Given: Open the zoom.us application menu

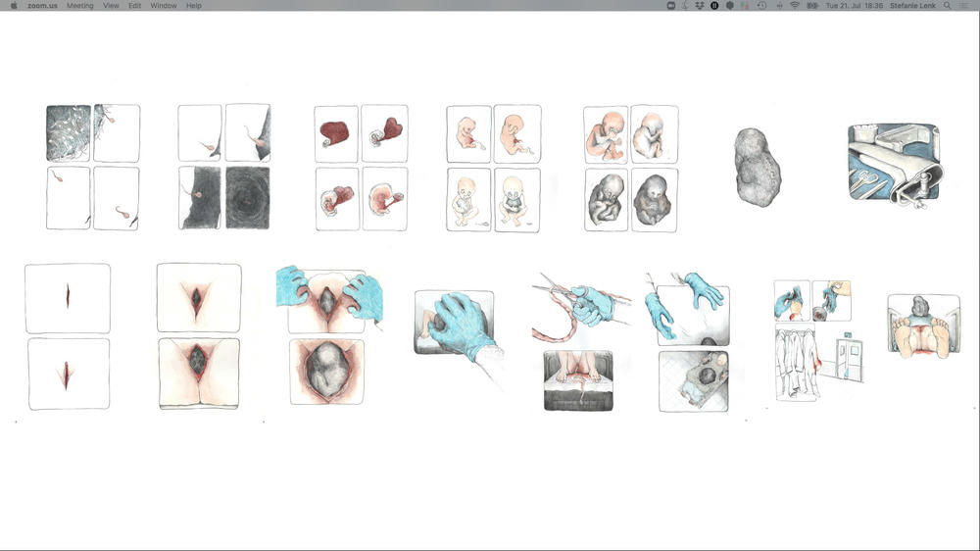Looking at the screenshot, I should tap(41, 6).
